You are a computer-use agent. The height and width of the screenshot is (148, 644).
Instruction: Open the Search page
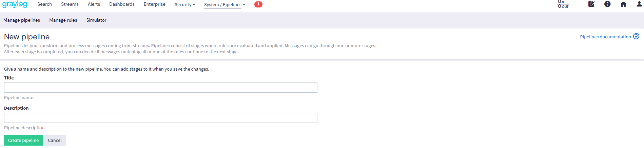click(45, 4)
